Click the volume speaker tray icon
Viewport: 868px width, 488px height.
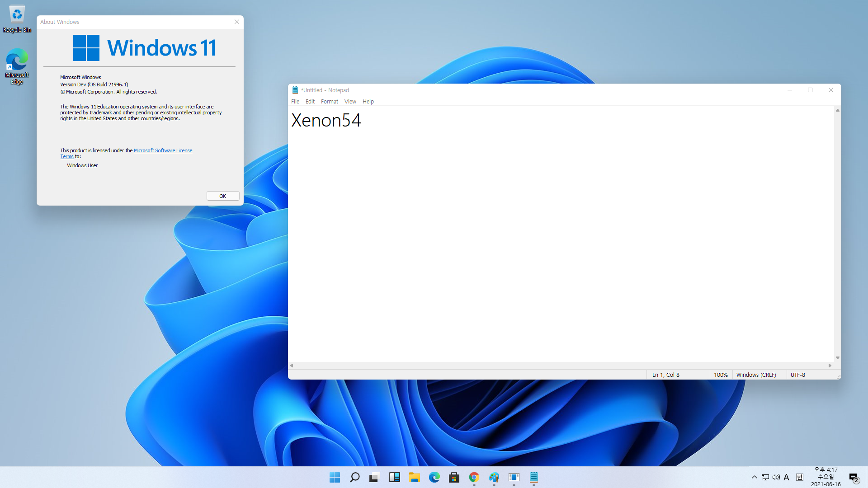pos(776,477)
